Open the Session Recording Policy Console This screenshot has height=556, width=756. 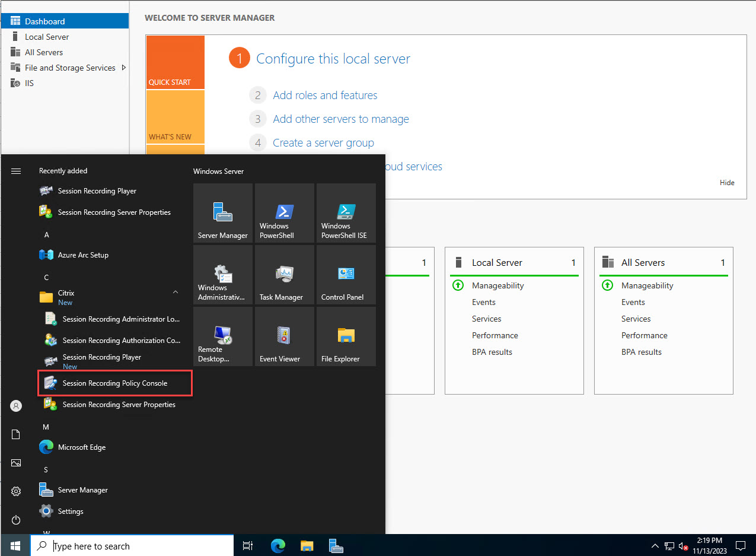click(114, 383)
